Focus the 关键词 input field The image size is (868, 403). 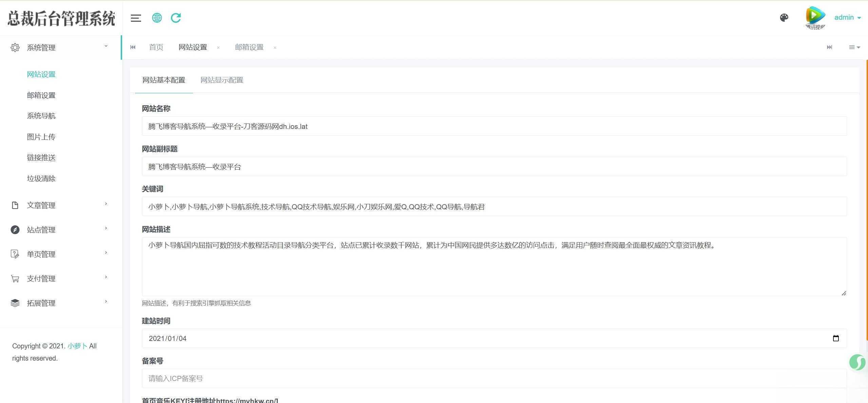coord(494,207)
